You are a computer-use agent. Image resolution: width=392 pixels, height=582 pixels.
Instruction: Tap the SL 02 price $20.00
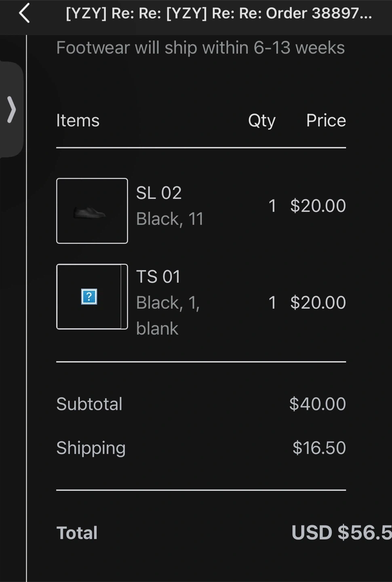[318, 206]
